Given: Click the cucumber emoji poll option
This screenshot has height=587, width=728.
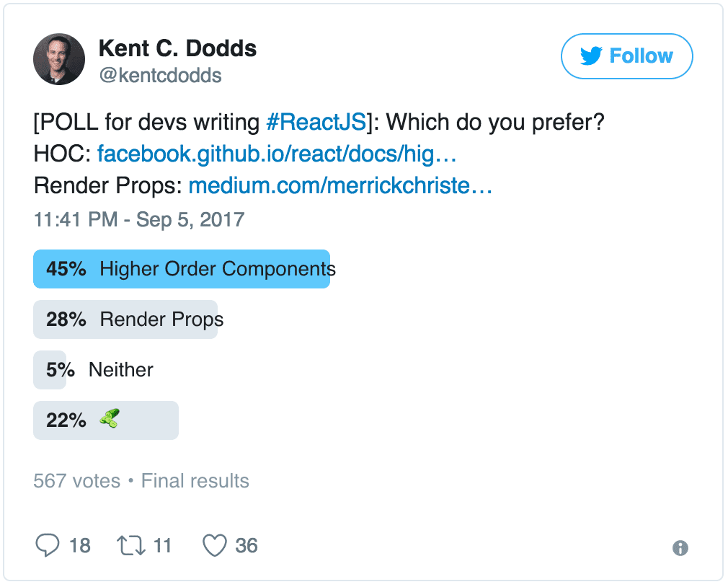Looking at the screenshot, I should tap(110, 419).
